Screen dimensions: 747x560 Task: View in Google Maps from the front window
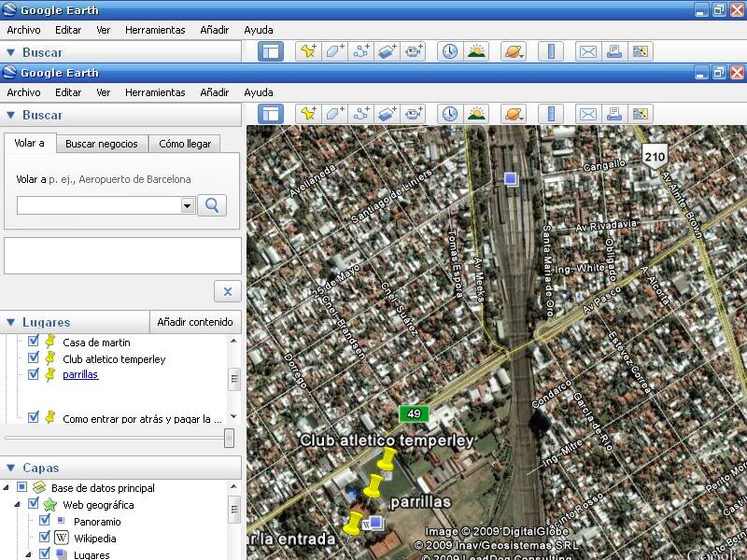[x=641, y=114]
